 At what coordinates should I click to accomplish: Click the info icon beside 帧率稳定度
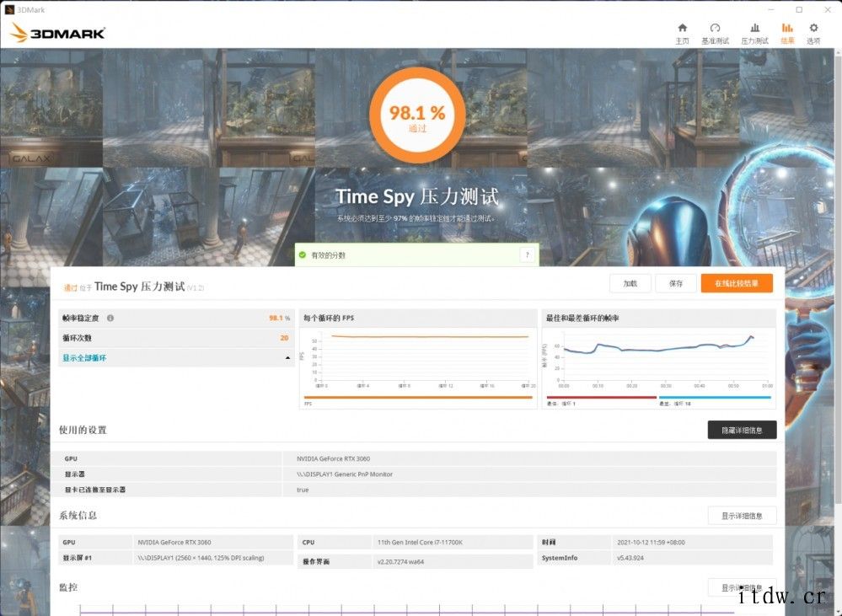110,318
